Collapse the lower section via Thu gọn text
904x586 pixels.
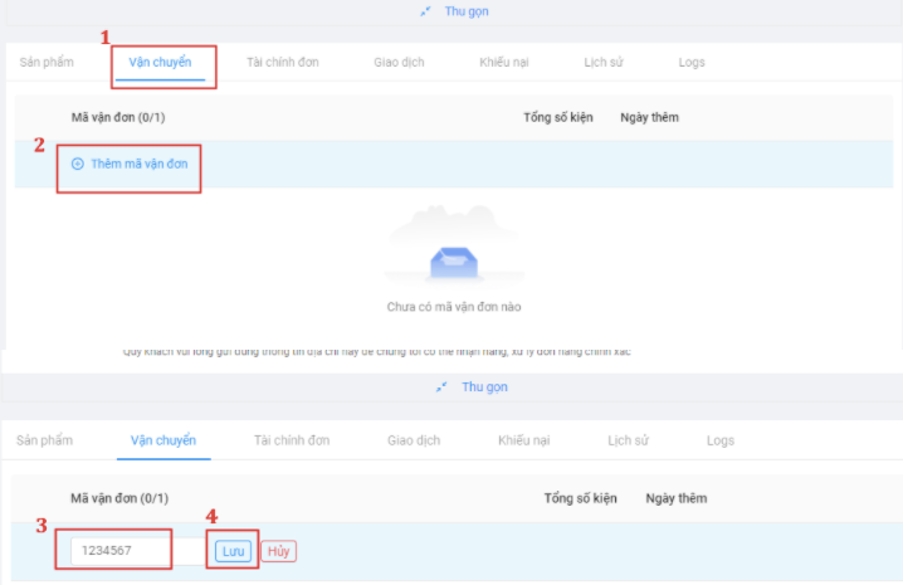(x=484, y=387)
